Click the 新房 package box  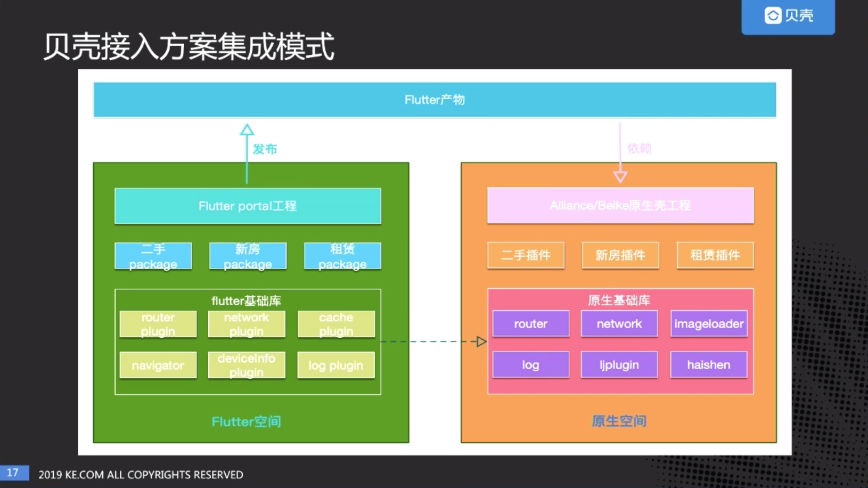248,256
